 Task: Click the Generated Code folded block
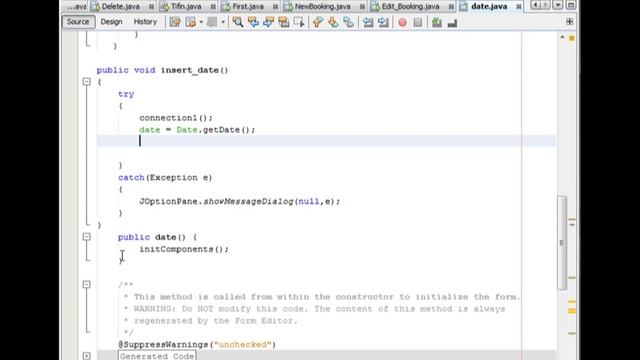157,356
